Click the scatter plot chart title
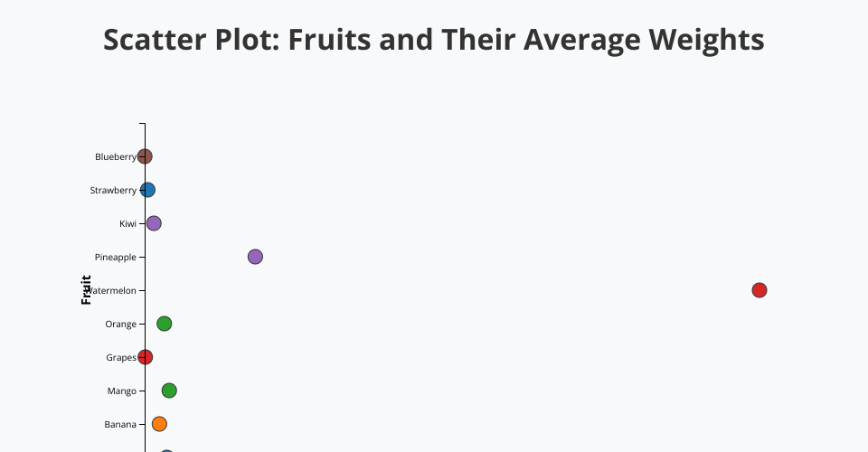868x452 pixels. (x=434, y=40)
